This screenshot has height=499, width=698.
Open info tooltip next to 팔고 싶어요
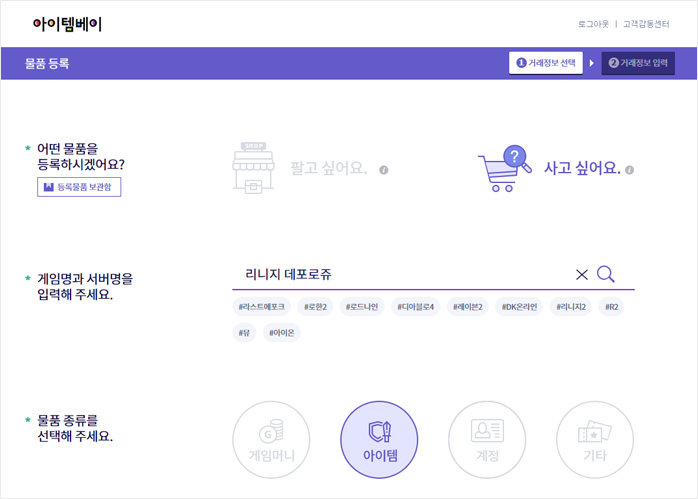[x=384, y=170]
